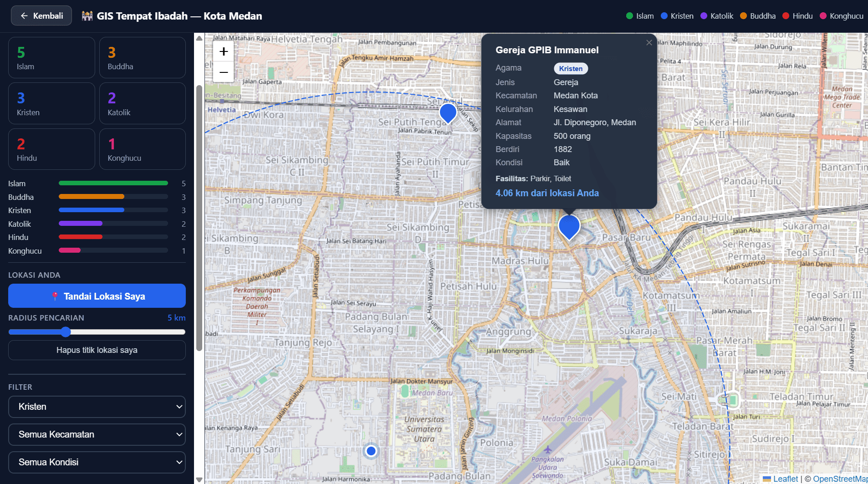The image size is (868, 484).
Task: Adjust the radius pencarian slider handle
Action: coord(66,332)
